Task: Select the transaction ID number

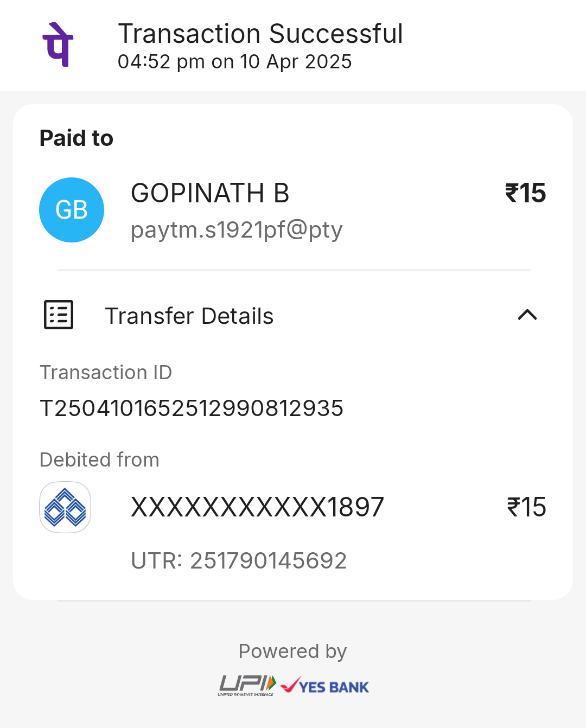Action: pos(192,408)
